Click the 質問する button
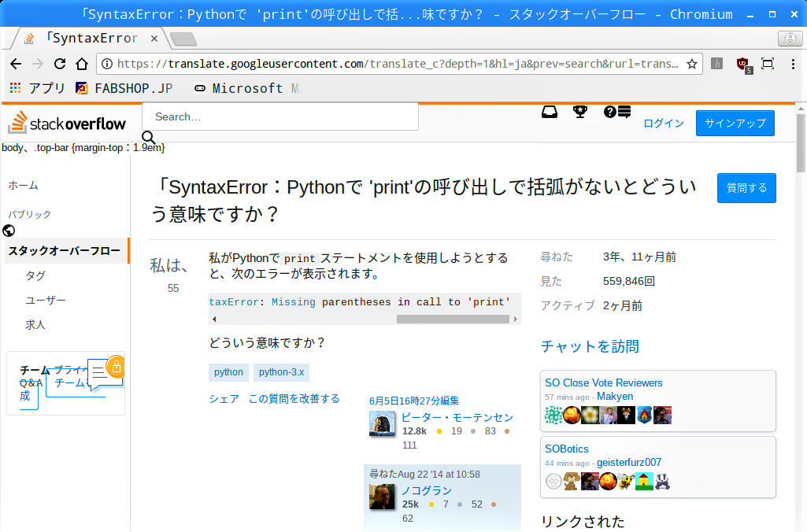The image size is (807, 532). [x=746, y=188]
